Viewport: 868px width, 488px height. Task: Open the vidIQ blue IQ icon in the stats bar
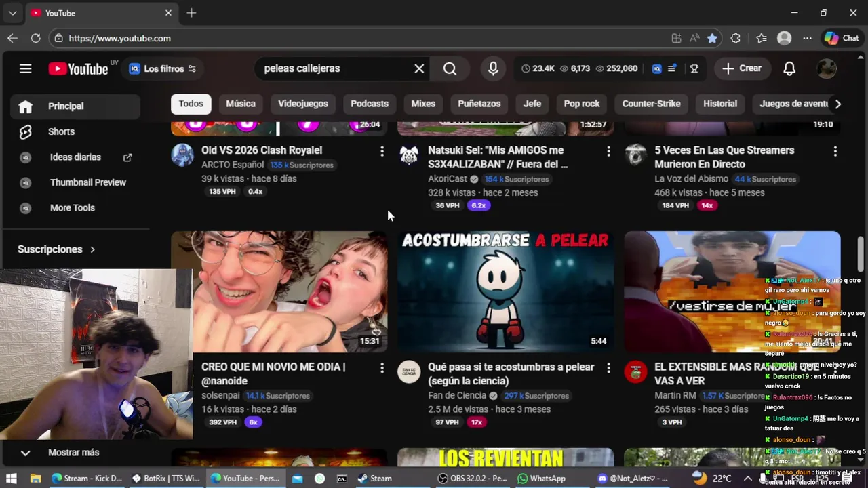(656, 68)
